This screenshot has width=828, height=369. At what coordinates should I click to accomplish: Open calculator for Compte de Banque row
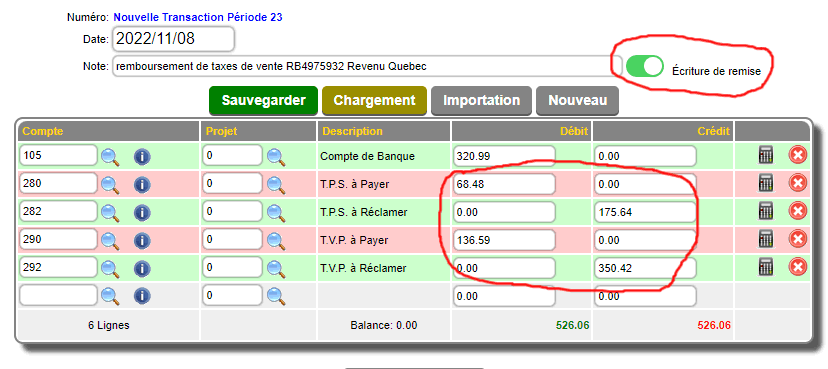click(766, 156)
